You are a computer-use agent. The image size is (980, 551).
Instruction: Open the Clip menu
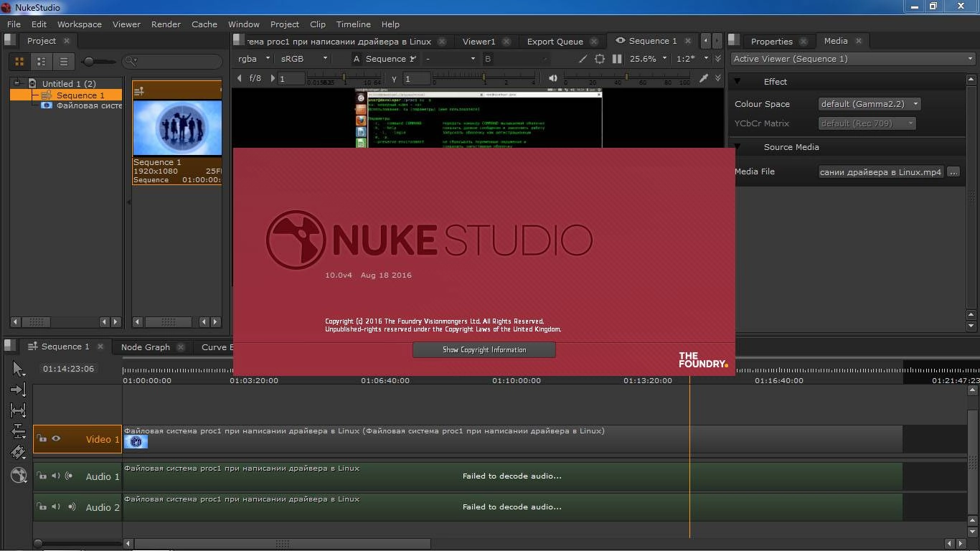pos(318,24)
